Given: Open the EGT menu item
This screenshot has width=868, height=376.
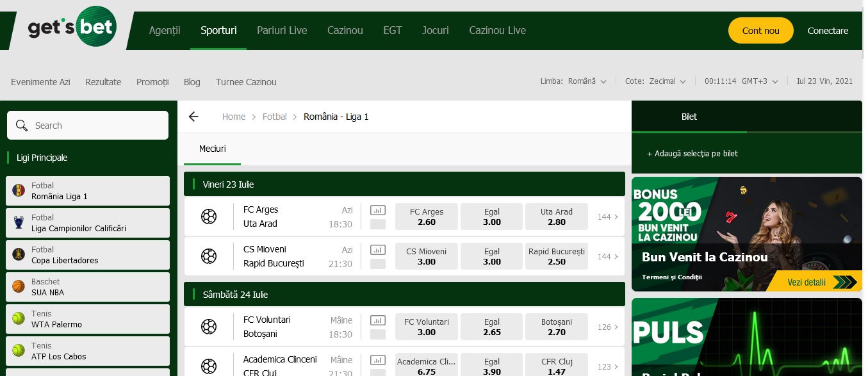Looking at the screenshot, I should click(x=393, y=30).
